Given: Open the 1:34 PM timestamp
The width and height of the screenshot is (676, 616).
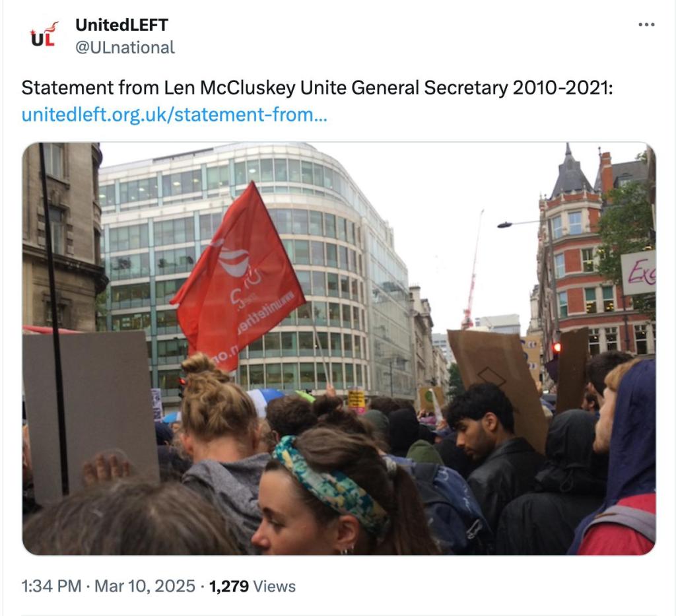Looking at the screenshot, I should 51,586.
